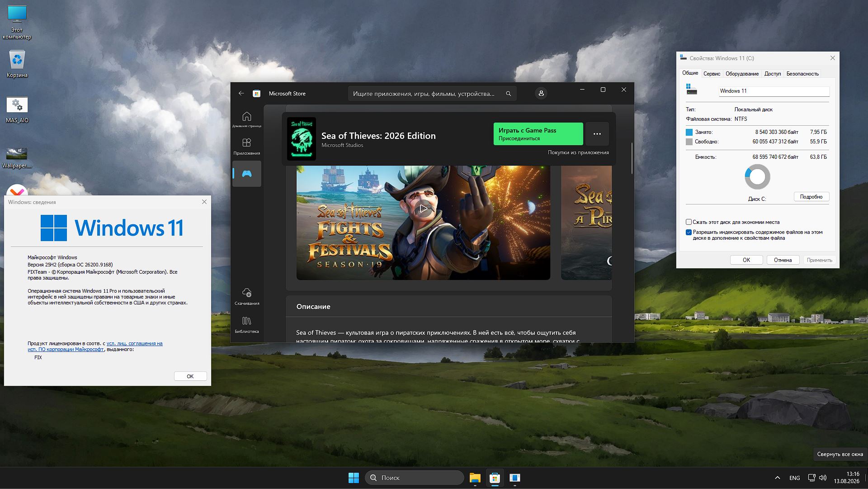Open the license terms link in winver
This screenshot has width=868, height=489.
click(x=95, y=347)
